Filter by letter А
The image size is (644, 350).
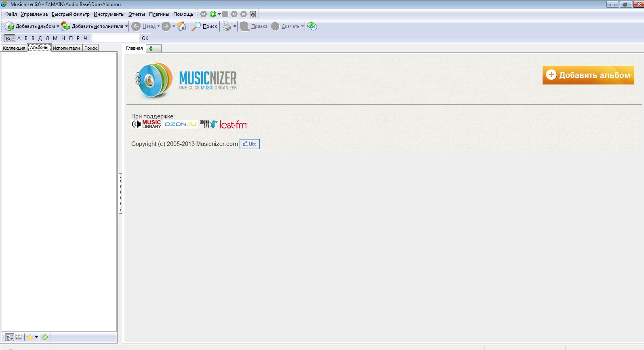(x=19, y=38)
